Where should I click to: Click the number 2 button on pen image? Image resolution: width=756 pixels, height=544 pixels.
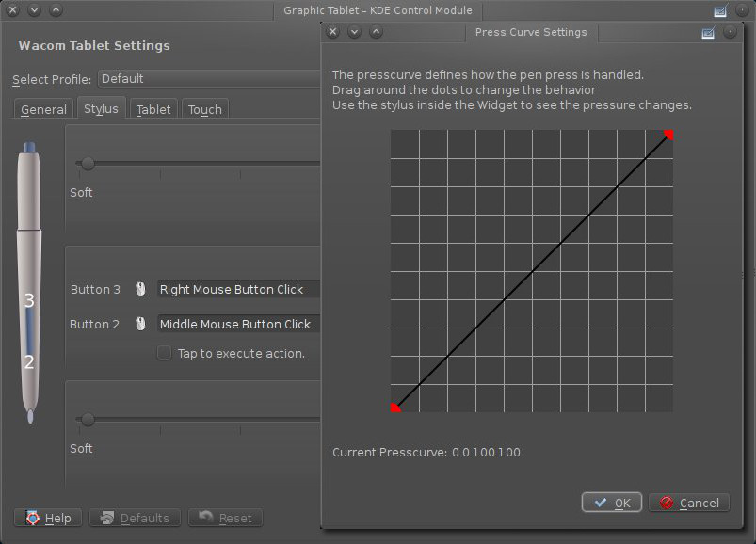click(x=29, y=361)
